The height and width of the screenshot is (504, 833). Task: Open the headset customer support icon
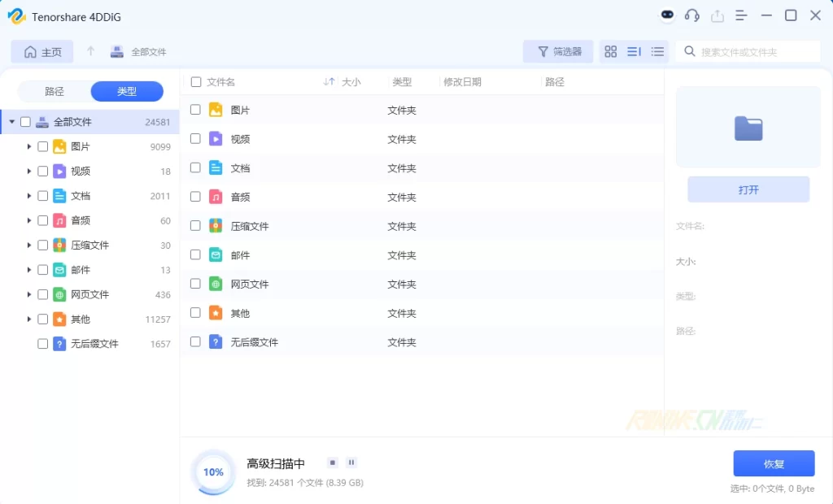tap(692, 15)
